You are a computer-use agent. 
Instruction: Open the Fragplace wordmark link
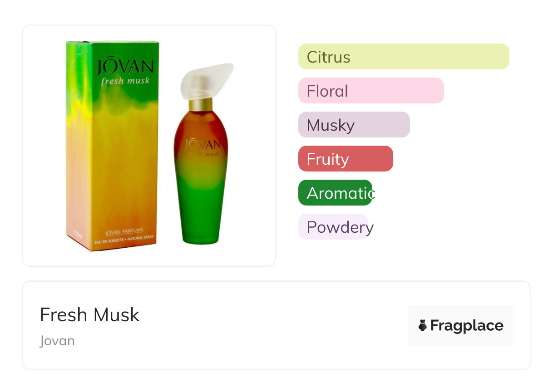467,325
